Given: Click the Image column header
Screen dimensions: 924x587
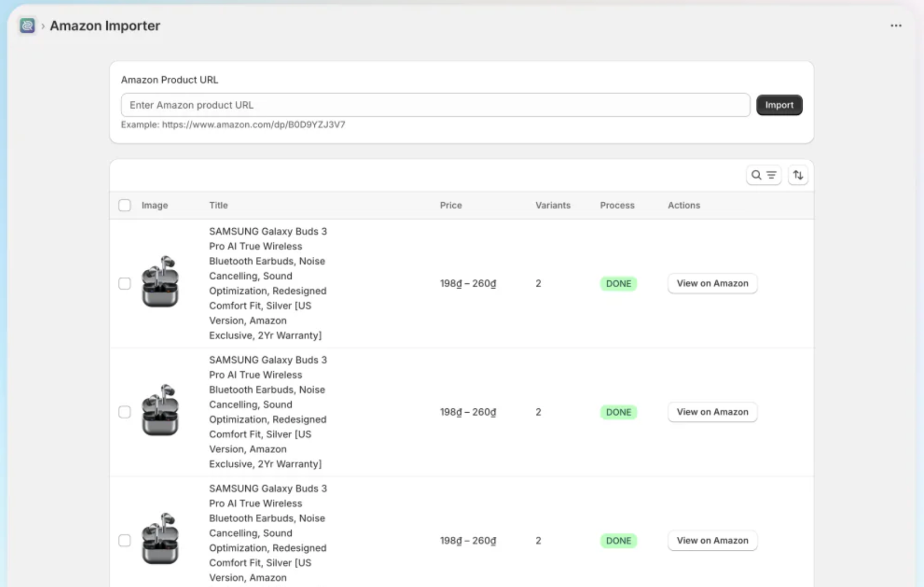Looking at the screenshot, I should [155, 205].
